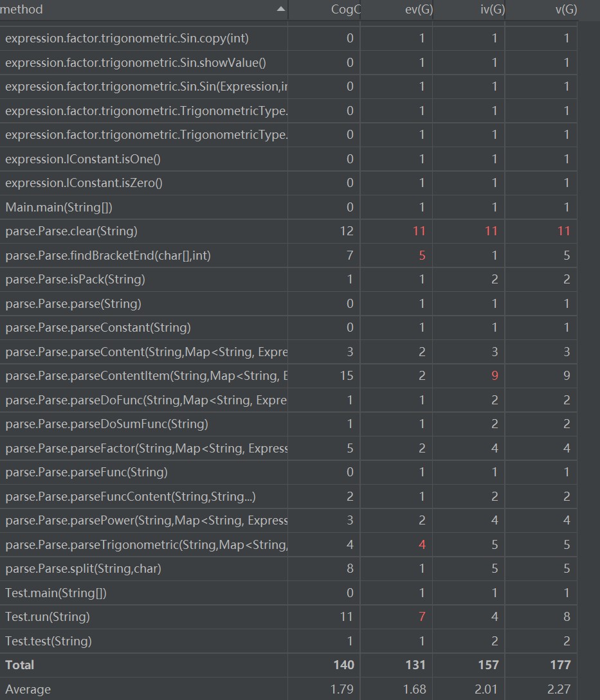Select parse.Parse.parseFactor row
600x700 pixels.
(x=289, y=448)
